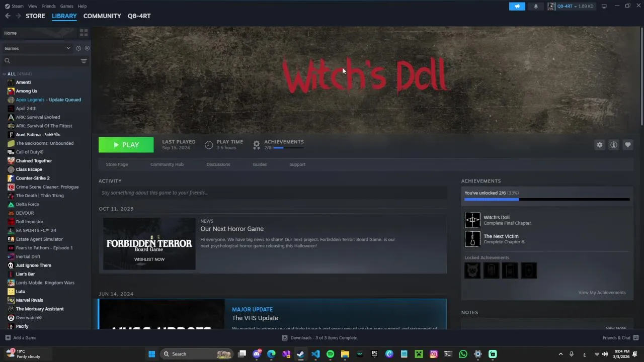Switch to Big Picture mode icon

[604, 6]
